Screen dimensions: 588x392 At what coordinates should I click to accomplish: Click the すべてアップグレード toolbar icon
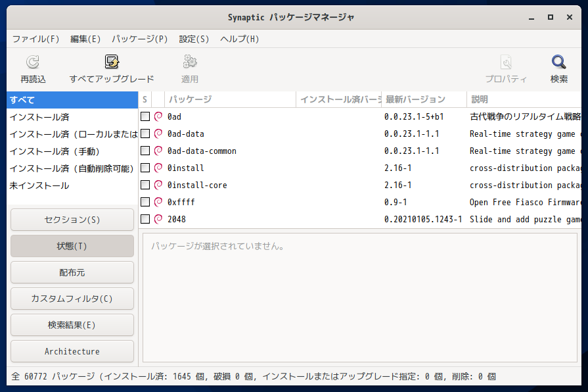[x=112, y=62]
